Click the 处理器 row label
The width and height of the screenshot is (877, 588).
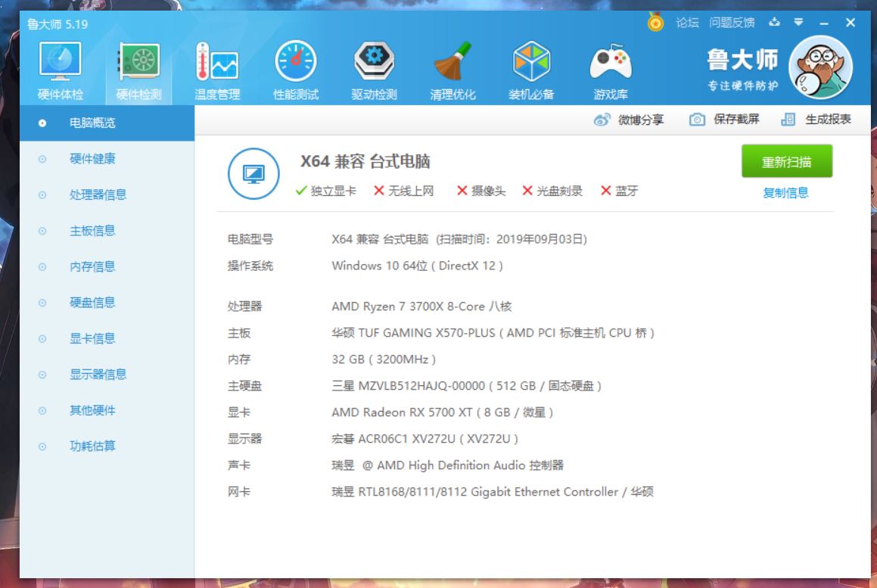click(244, 306)
